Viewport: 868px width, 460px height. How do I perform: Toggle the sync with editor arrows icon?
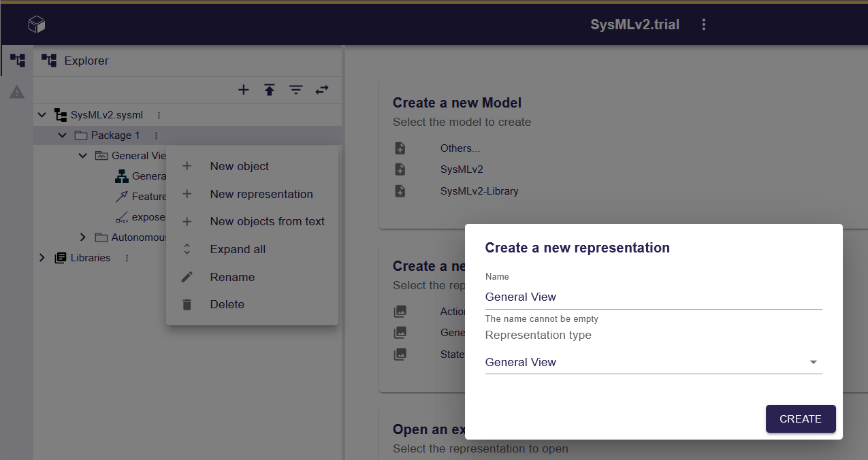[x=322, y=90]
